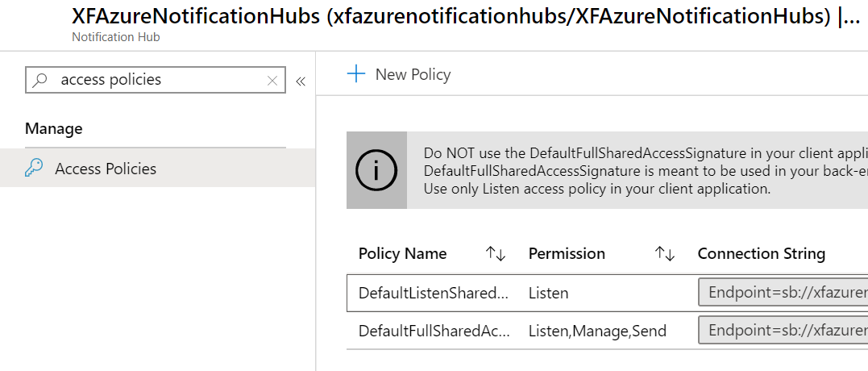Click Full access policy connection string field

tap(783, 331)
